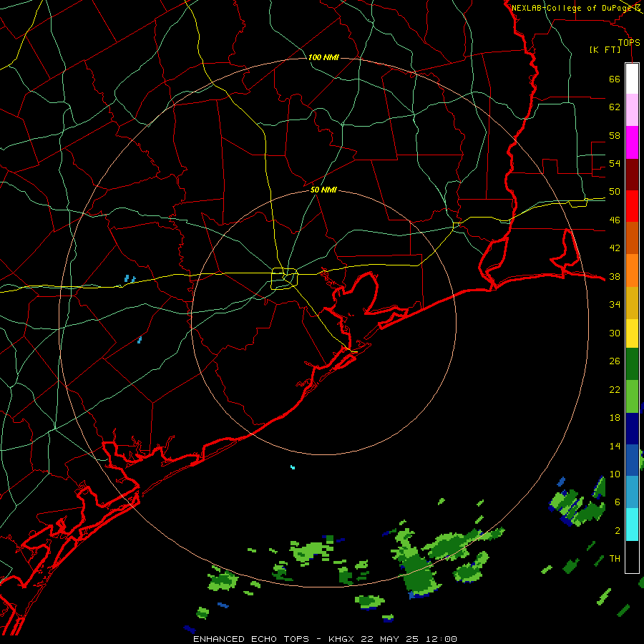This screenshot has height=644, width=644.
Task: Click the 30 value on the scale
Action: 615,333
